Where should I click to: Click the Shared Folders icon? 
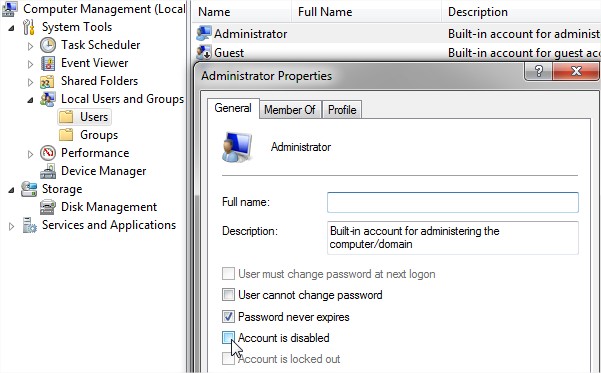point(47,81)
